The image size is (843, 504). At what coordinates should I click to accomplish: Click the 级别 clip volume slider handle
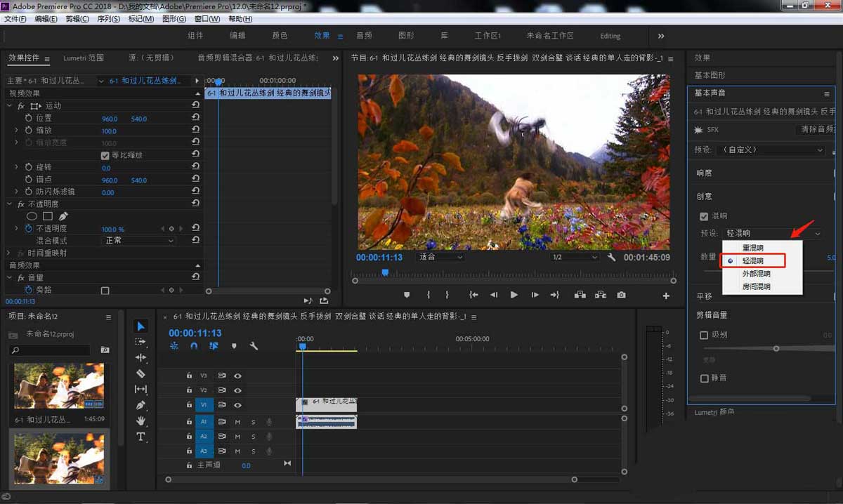(776, 349)
